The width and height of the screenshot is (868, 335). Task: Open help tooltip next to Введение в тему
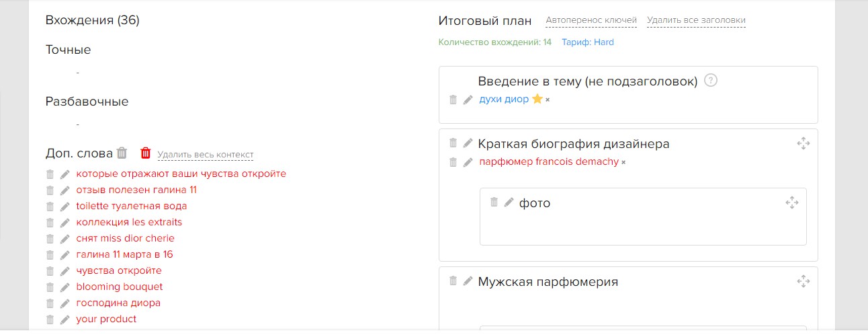(711, 81)
